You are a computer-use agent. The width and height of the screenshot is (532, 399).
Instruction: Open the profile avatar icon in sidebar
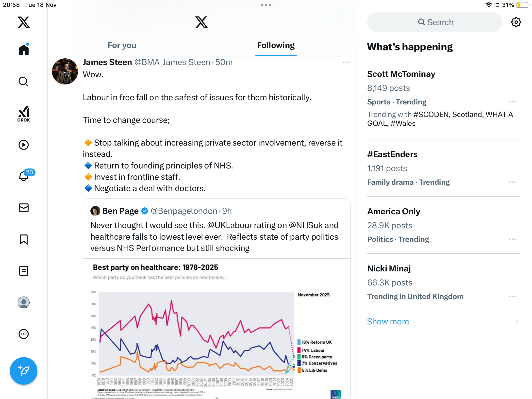pos(24,302)
